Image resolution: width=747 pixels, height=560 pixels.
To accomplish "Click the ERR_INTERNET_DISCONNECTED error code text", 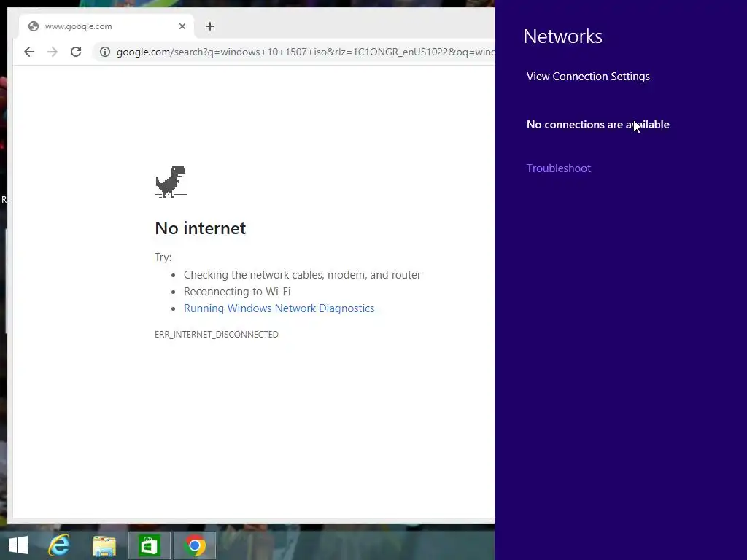I will click(217, 334).
